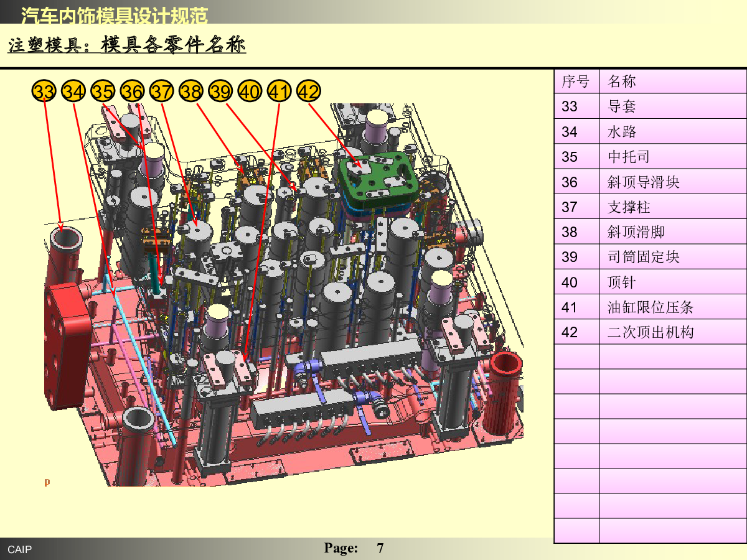The width and height of the screenshot is (747, 560).
Task: Click the 序号 table header cell
Action: pyautogui.click(x=576, y=82)
